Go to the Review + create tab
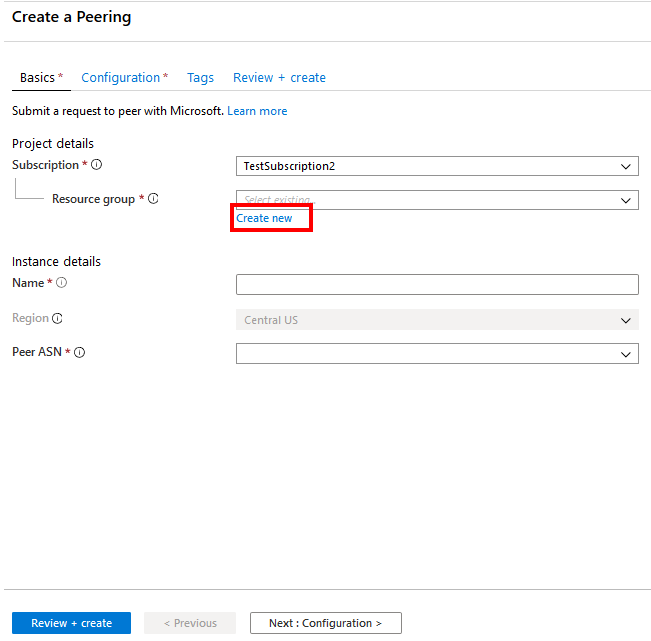This screenshot has height=641, width=651. 279,78
